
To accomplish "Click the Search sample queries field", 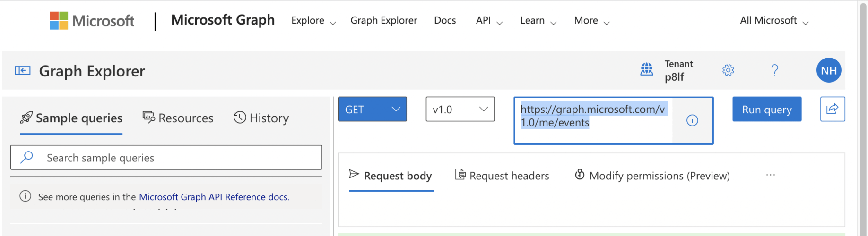I will pos(166,158).
